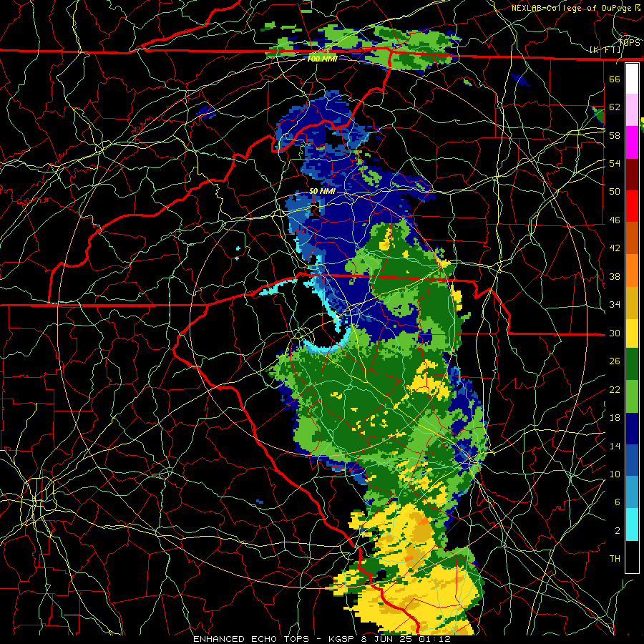Click the 62 legend value
Image resolution: width=644 pixels, height=644 pixels.
point(615,107)
